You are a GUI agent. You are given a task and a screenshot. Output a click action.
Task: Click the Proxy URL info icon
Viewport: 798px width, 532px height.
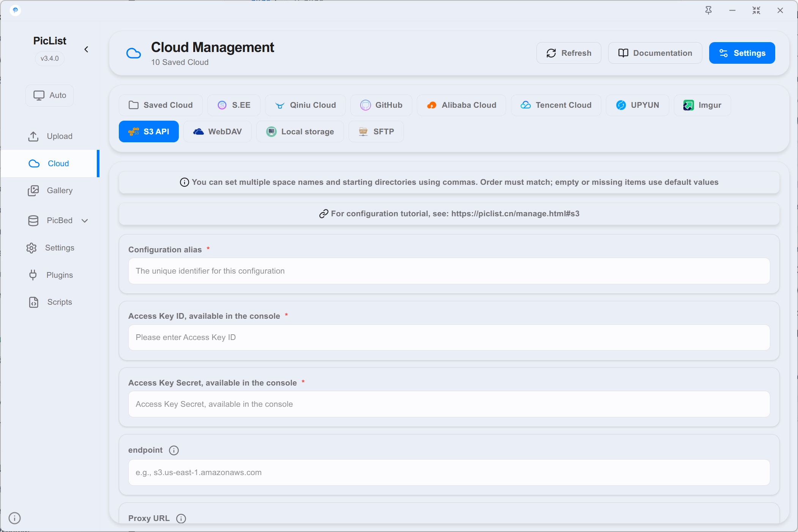[x=181, y=519]
